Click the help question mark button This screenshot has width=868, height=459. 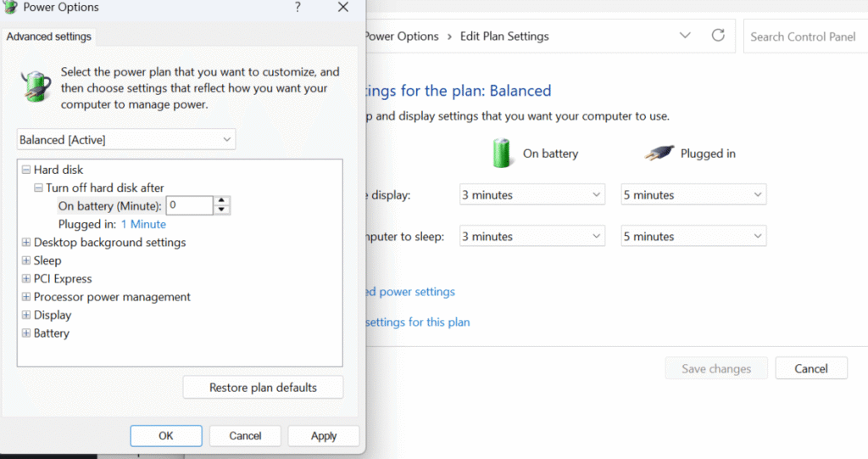click(x=298, y=8)
